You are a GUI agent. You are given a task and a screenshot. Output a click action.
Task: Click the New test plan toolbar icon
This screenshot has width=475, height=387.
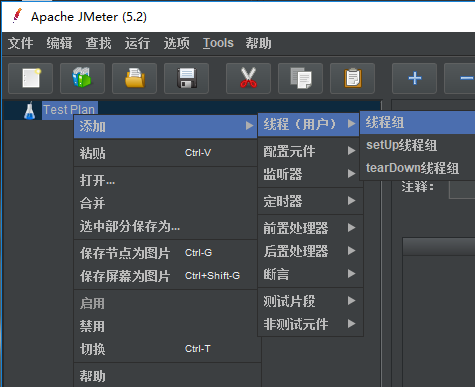(x=30, y=78)
